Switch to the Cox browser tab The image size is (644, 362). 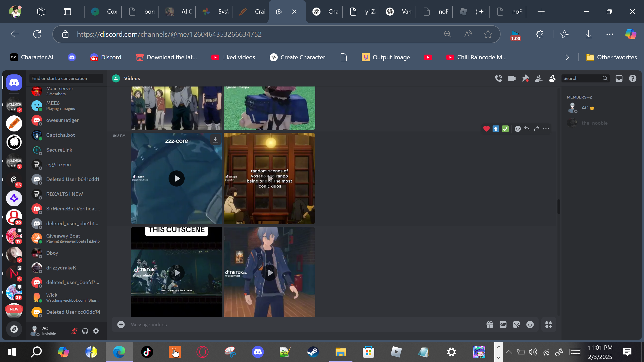click(x=103, y=12)
